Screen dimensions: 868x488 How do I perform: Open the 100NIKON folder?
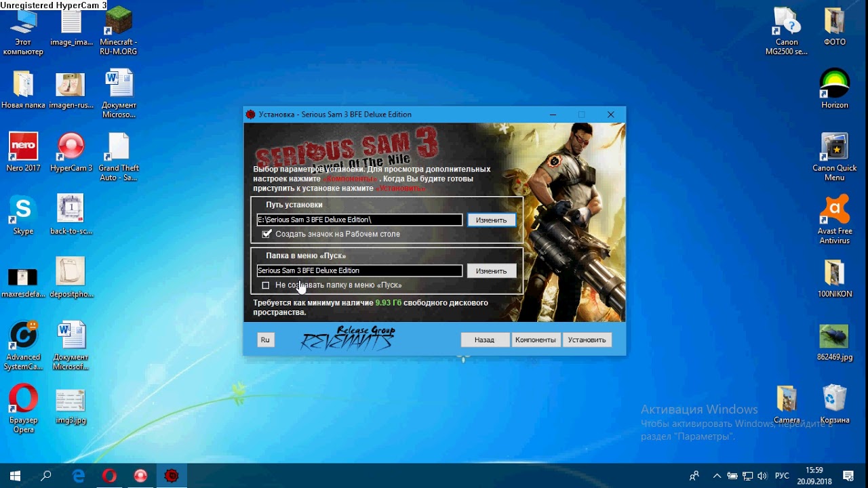[x=835, y=279]
